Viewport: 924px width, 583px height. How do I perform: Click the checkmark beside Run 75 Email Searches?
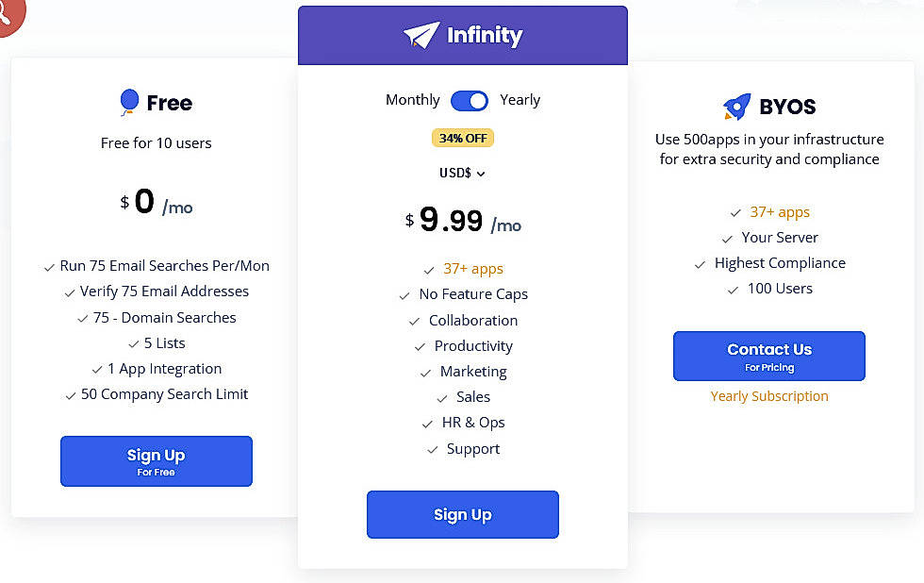pos(49,267)
